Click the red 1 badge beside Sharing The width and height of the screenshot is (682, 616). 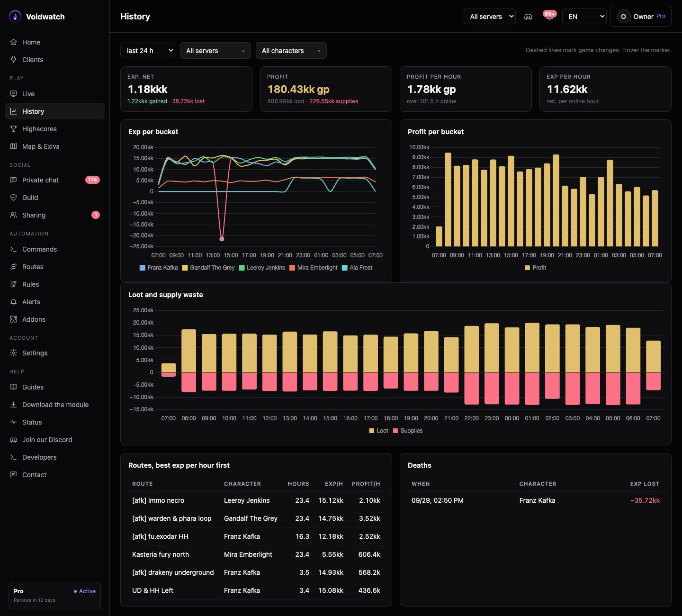coord(96,215)
